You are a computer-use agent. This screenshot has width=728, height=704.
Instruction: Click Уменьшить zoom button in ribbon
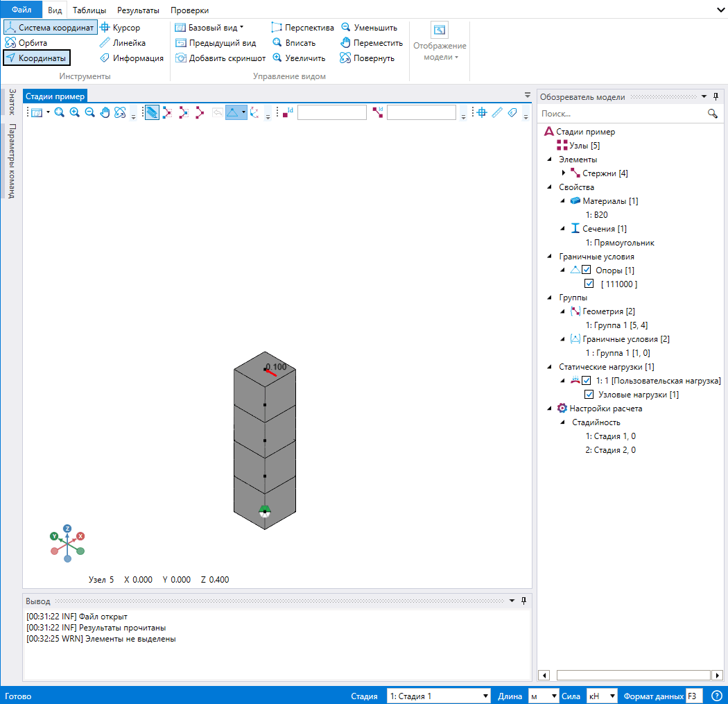click(369, 28)
